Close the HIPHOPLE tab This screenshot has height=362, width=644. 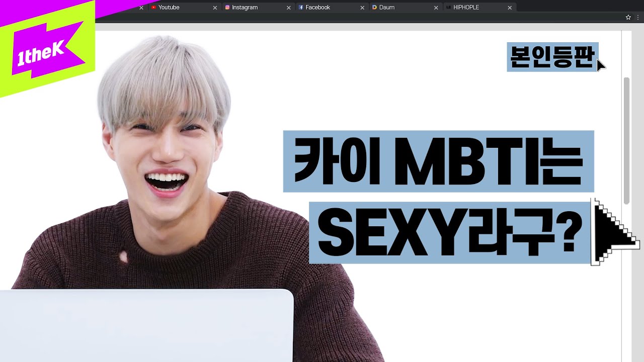(510, 8)
